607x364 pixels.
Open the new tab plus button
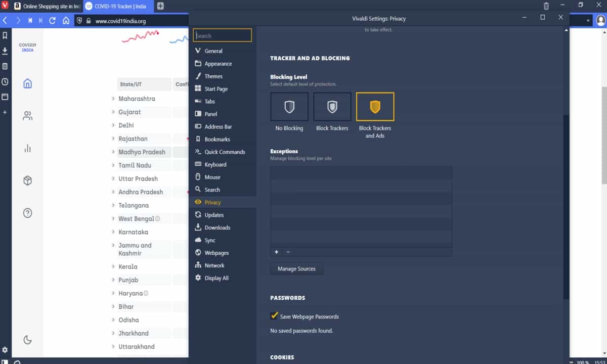[160, 6]
